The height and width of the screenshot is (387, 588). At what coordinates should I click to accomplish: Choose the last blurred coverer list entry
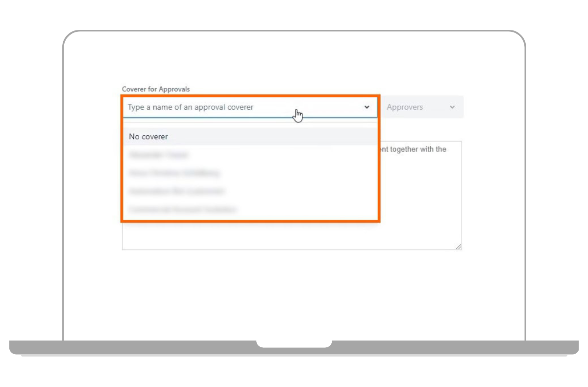click(183, 209)
